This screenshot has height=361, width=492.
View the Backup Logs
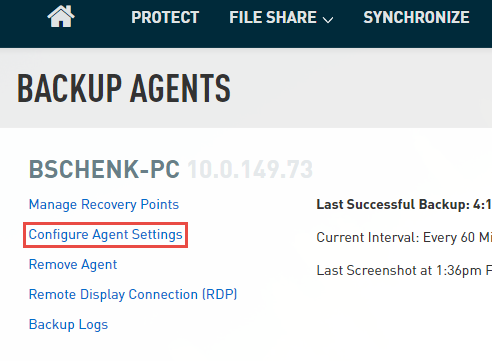68,324
